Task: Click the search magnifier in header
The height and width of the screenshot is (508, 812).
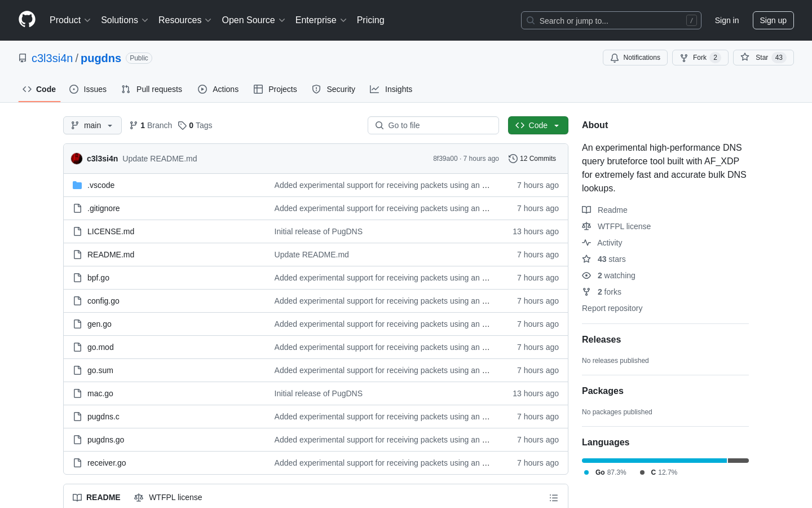Action: point(531,20)
